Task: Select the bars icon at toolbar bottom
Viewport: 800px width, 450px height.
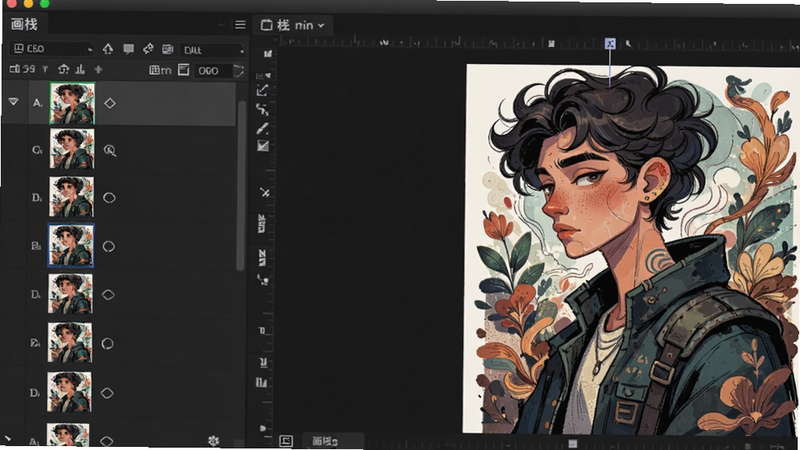Action: coord(261,382)
